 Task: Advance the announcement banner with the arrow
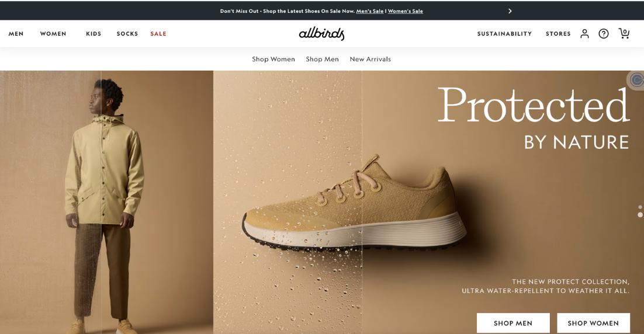pos(510,11)
